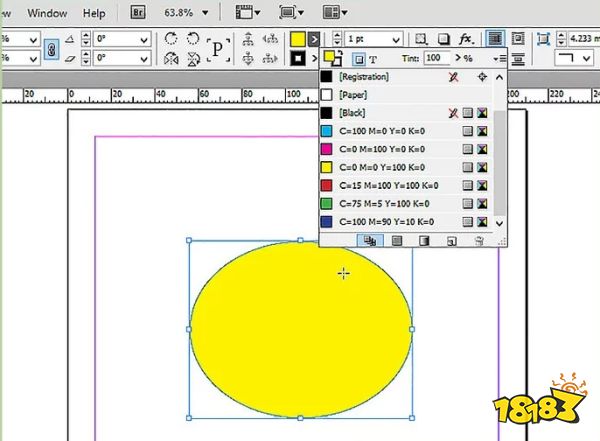Delete swatch using the trash icon
This screenshot has width=600, height=441.
[478, 241]
